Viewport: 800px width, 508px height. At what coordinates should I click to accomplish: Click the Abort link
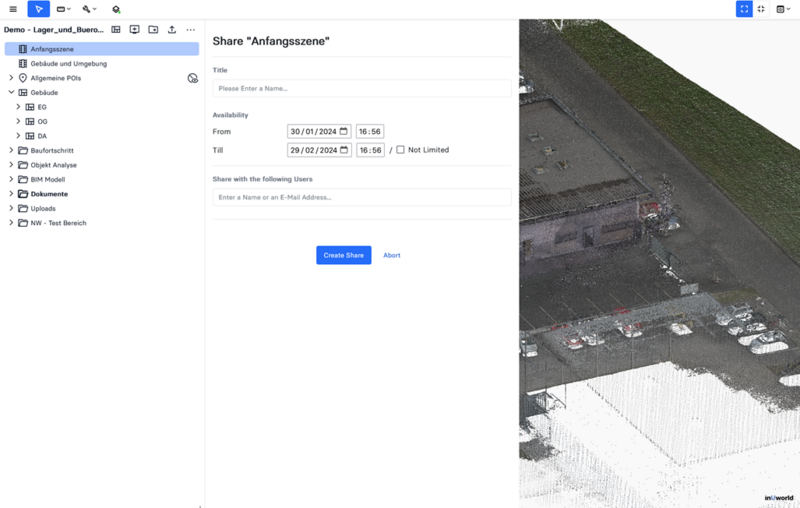pos(392,255)
